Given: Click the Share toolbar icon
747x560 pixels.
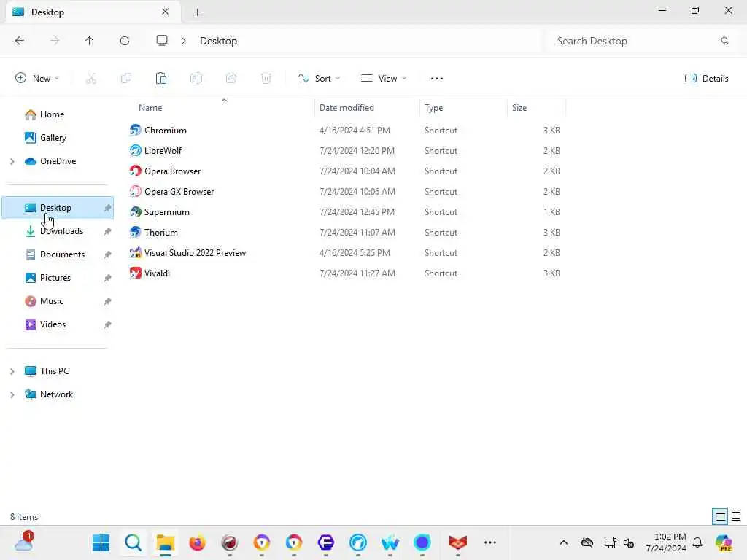Looking at the screenshot, I should point(231,79).
